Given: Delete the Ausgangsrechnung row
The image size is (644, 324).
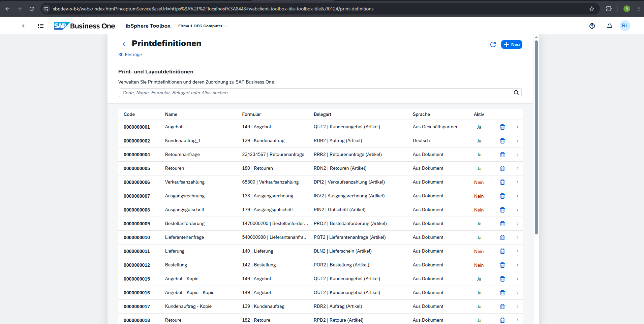Looking at the screenshot, I should (x=502, y=196).
